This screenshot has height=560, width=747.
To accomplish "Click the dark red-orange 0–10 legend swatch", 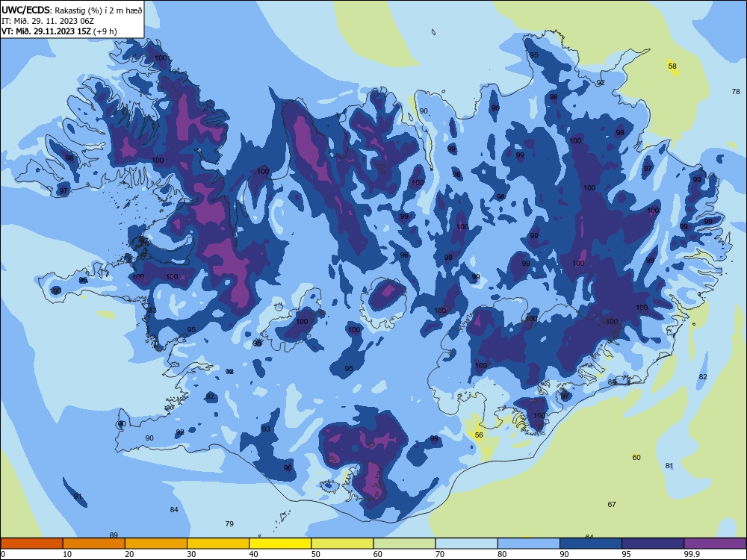I will pyautogui.click(x=31, y=544).
